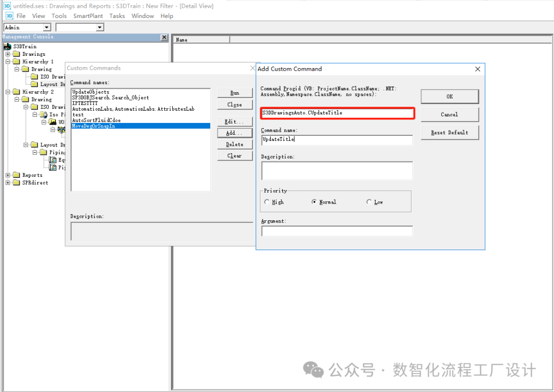Expand the Drawings tree node
Screen dimensions: 554x392
click(8, 54)
